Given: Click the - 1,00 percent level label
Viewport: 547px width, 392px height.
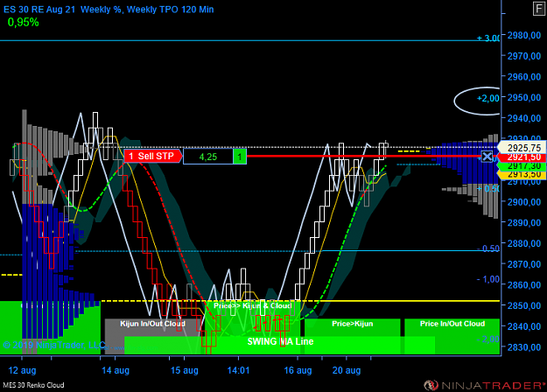Looking at the screenshot, I should click(x=488, y=279).
